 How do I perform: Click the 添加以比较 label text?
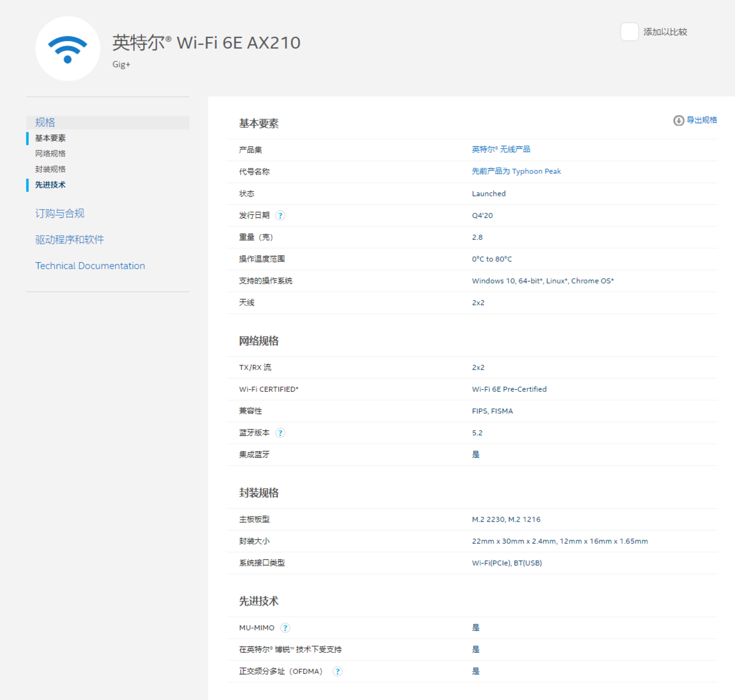point(665,32)
